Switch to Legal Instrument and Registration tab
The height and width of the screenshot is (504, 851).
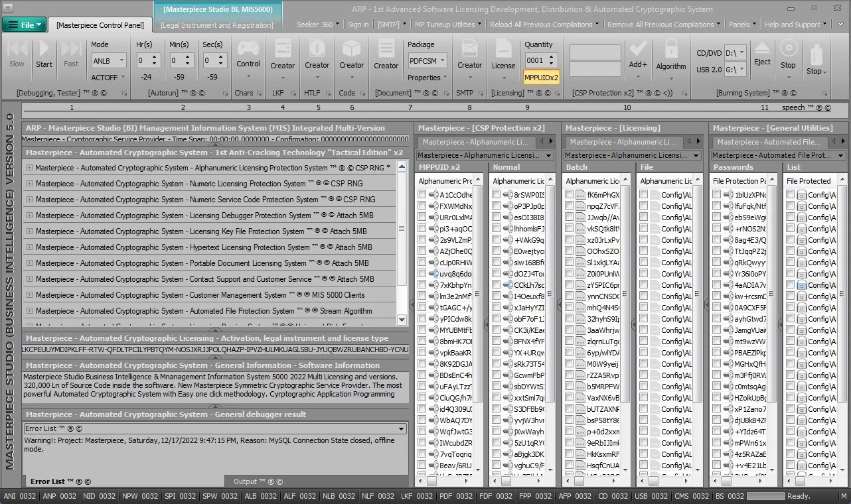(x=217, y=25)
